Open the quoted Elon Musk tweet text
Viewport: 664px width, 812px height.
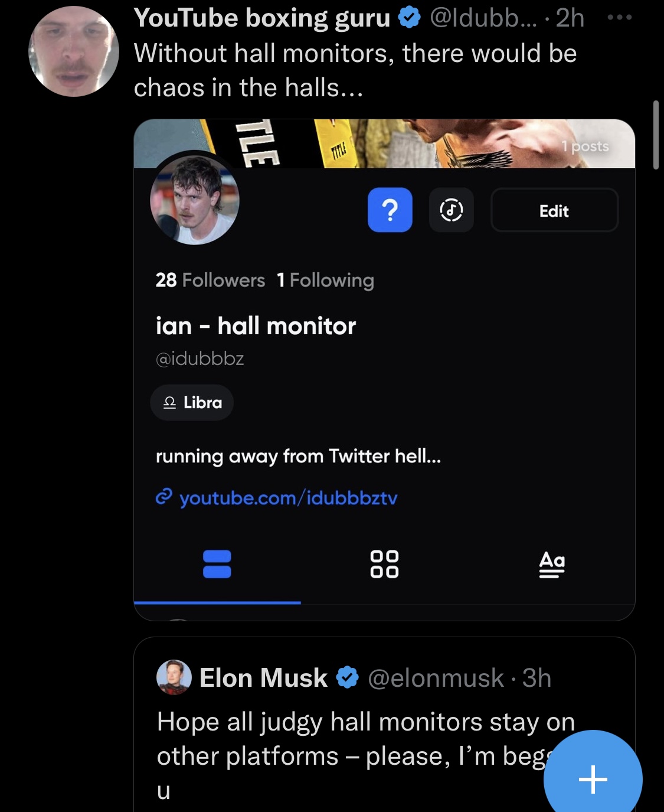(x=366, y=756)
